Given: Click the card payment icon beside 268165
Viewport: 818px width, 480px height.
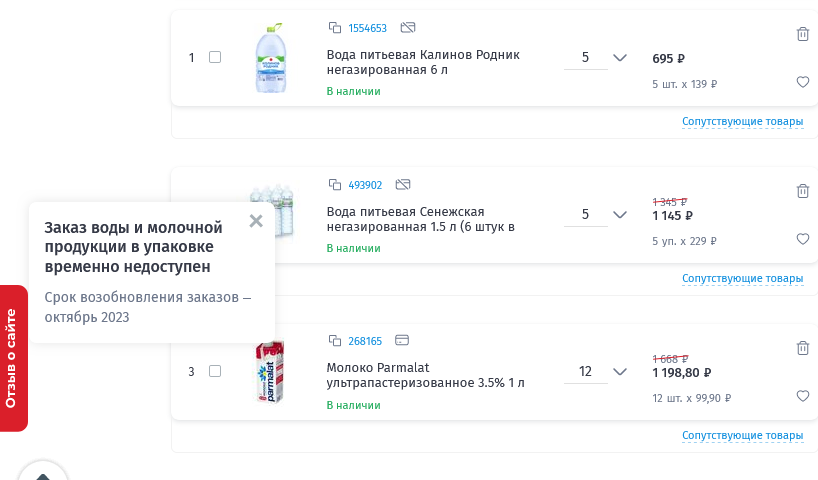Looking at the screenshot, I should pyautogui.click(x=402, y=340).
